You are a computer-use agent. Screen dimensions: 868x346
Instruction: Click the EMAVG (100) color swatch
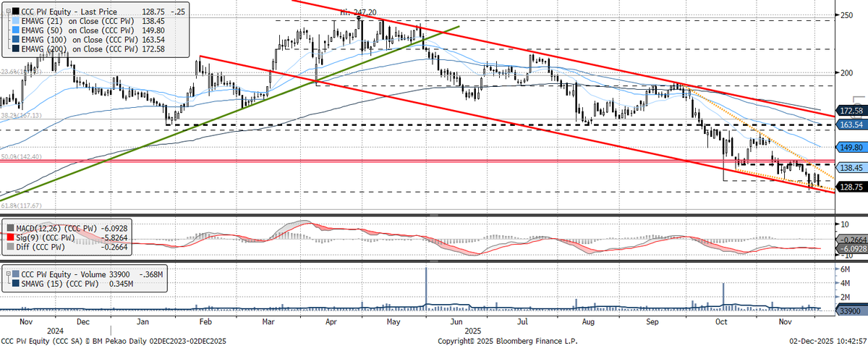coord(17,40)
